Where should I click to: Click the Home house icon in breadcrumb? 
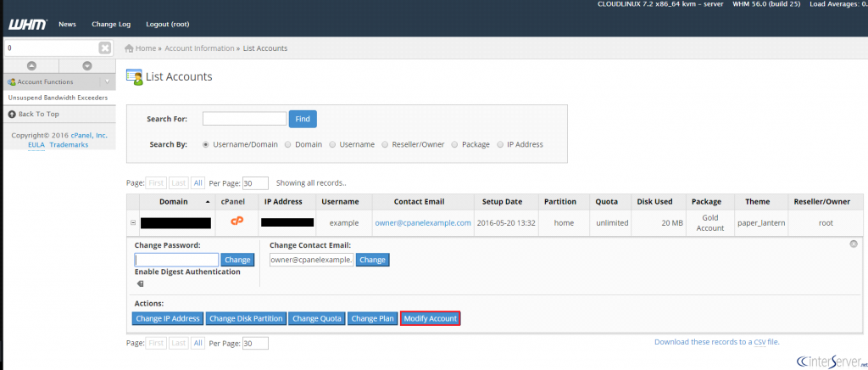[x=129, y=48]
